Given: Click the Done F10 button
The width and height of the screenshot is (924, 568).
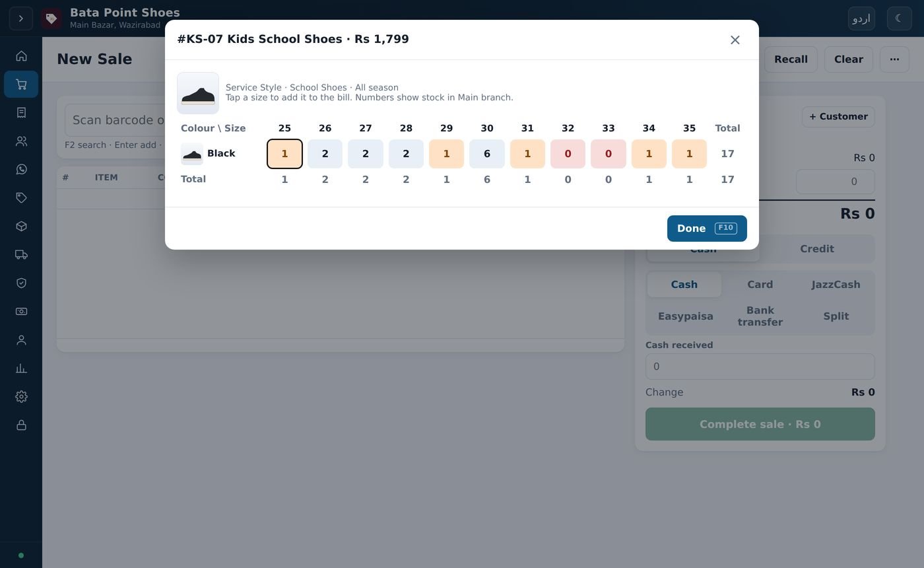Looking at the screenshot, I should click(707, 229).
